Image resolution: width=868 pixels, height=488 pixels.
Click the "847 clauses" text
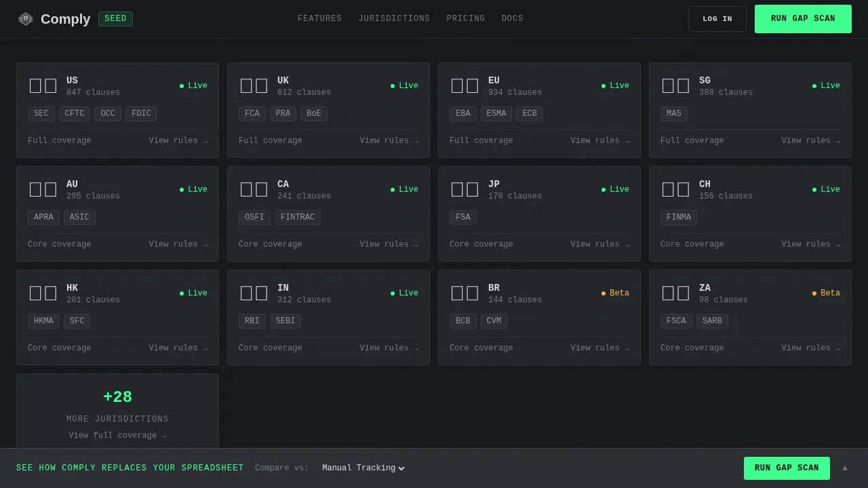[93, 93]
